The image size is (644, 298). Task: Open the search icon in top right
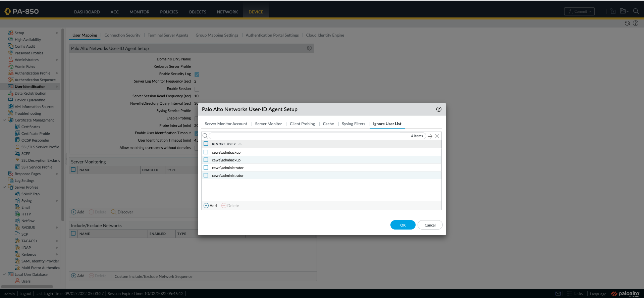pyautogui.click(x=636, y=11)
